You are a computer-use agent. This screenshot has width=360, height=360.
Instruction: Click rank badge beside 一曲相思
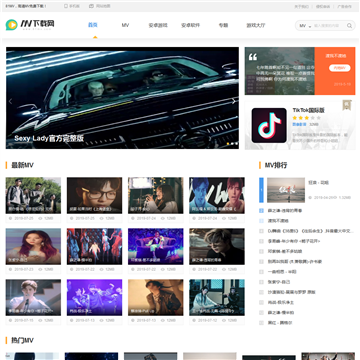261,272
